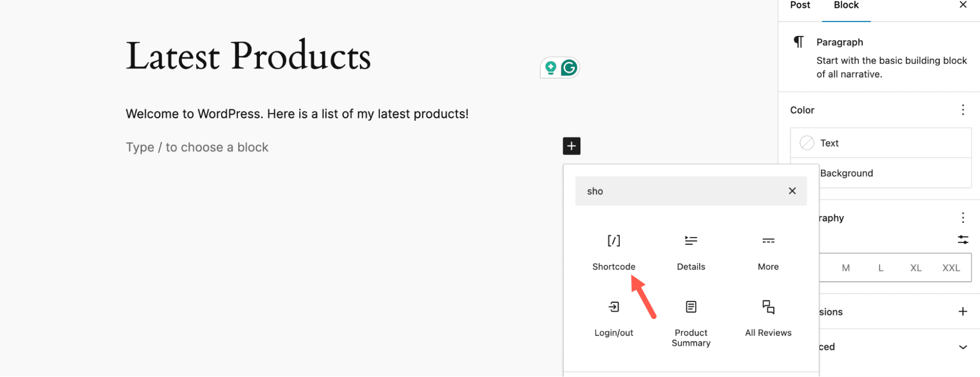
Task: Expand the Advanced panel chevron
Action: click(963, 347)
